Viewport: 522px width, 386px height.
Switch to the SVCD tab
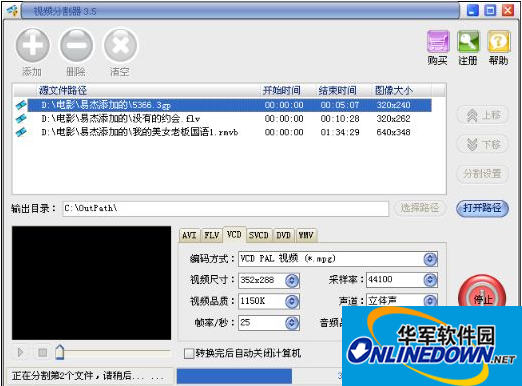(259, 235)
